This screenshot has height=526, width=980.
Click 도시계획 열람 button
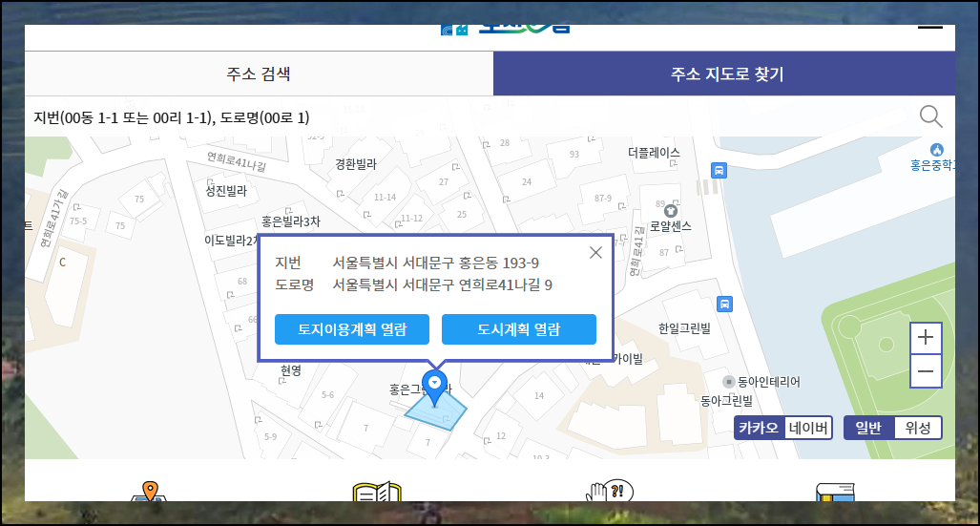tap(519, 329)
